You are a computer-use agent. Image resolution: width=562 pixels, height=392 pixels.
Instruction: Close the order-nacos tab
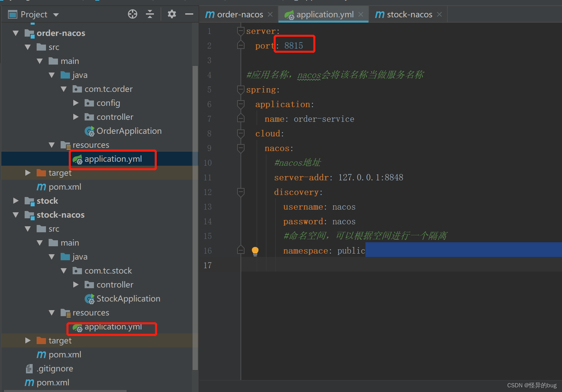(x=270, y=15)
